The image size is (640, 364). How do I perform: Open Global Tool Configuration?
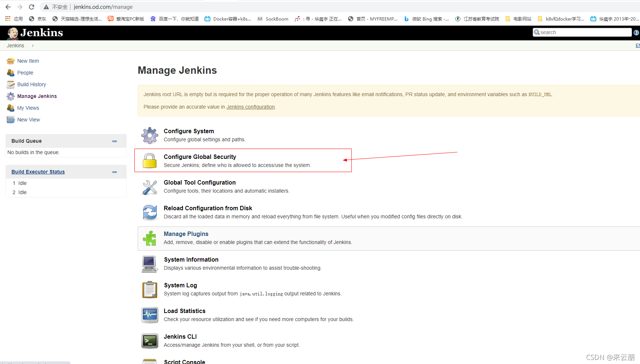(x=200, y=182)
